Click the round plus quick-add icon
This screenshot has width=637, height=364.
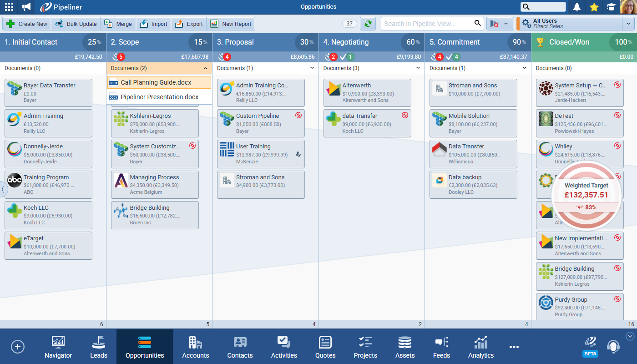point(18,347)
